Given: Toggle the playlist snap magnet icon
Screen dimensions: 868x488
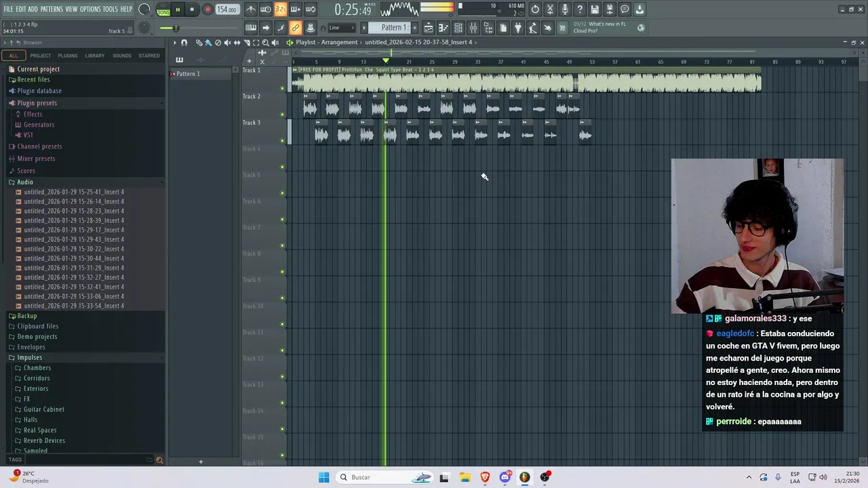Looking at the screenshot, I should tap(184, 42).
